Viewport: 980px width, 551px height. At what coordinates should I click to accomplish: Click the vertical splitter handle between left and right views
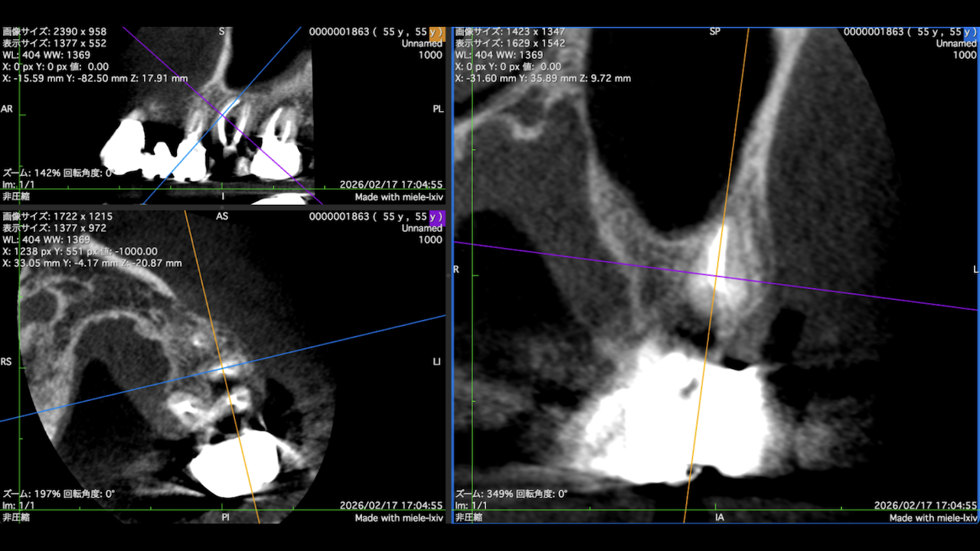pyautogui.click(x=449, y=272)
